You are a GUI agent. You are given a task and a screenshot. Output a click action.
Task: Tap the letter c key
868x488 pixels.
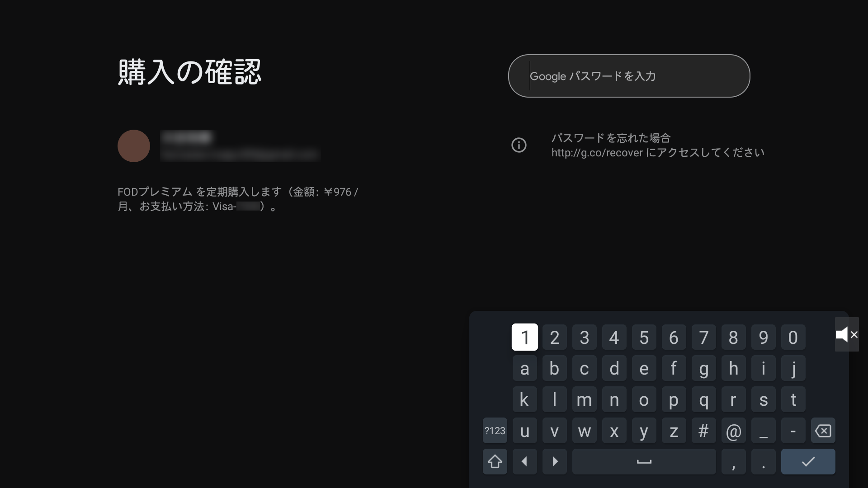[584, 368]
